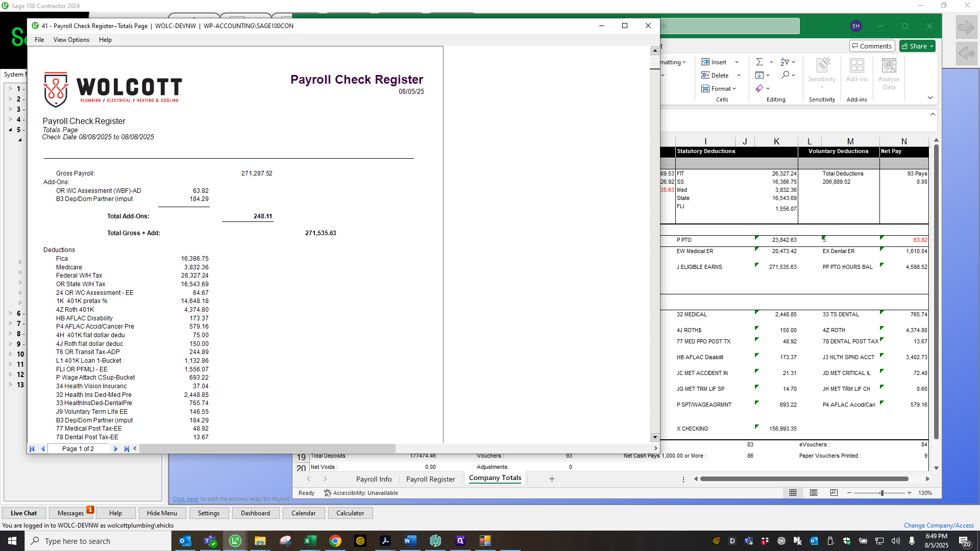Click the report vertical scrollbar down arrow

pyautogui.click(x=655, y=437)
